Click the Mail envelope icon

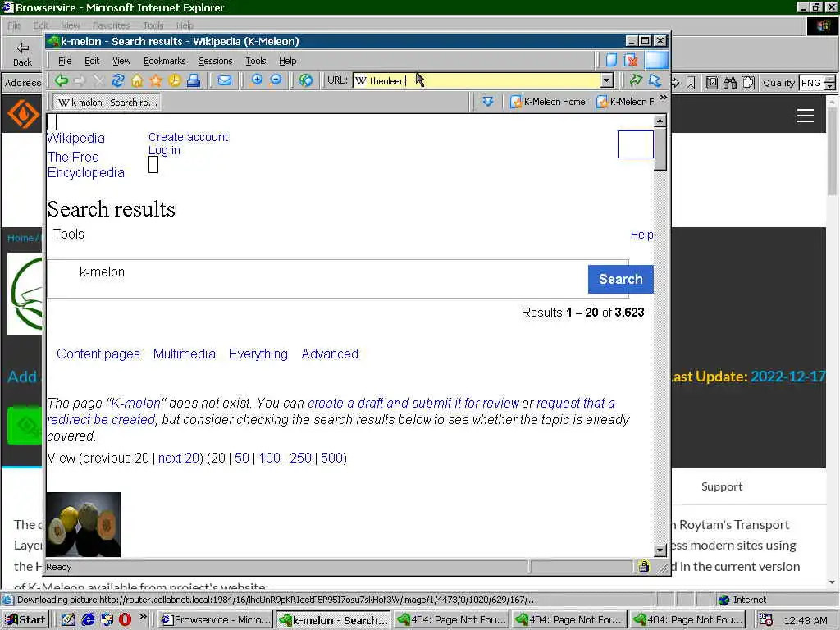point(225,81)
